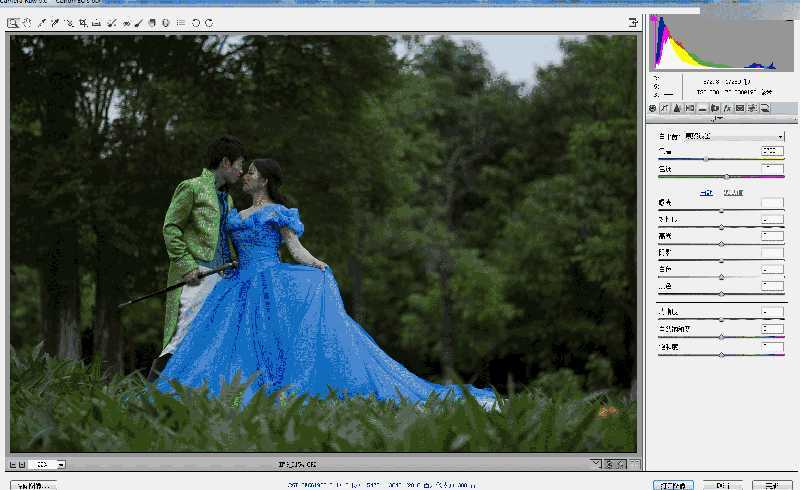Select the Radial Filter tool

click(165, 23)
